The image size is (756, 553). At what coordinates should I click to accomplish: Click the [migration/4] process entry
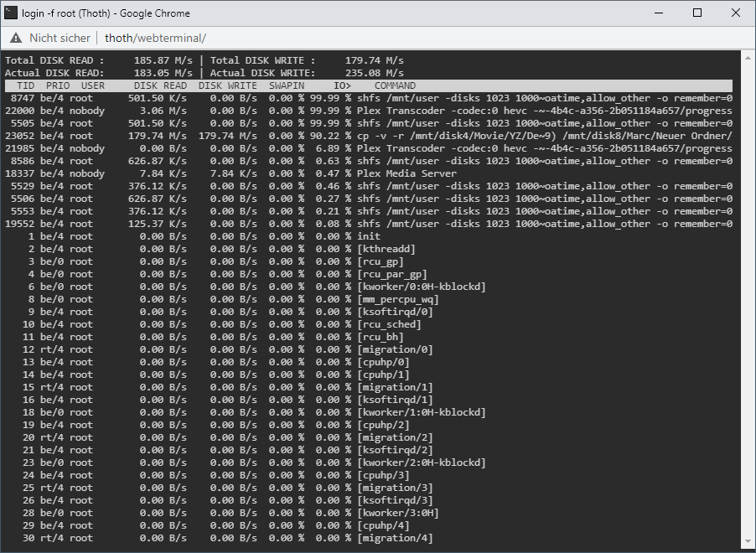click(x=395, y=538)
